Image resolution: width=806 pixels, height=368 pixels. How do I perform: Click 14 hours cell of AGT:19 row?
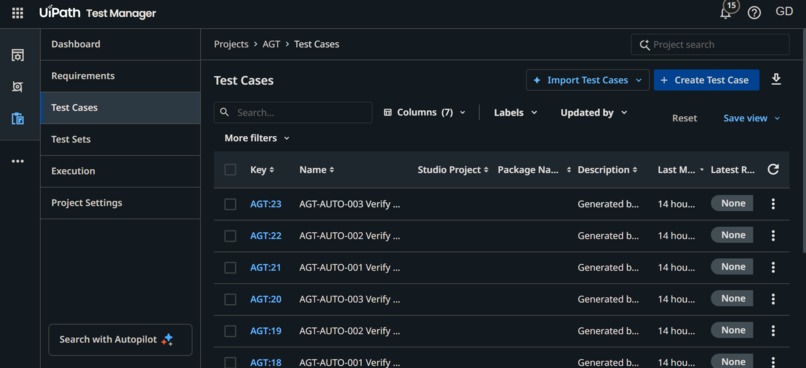(x=676, y=331)
